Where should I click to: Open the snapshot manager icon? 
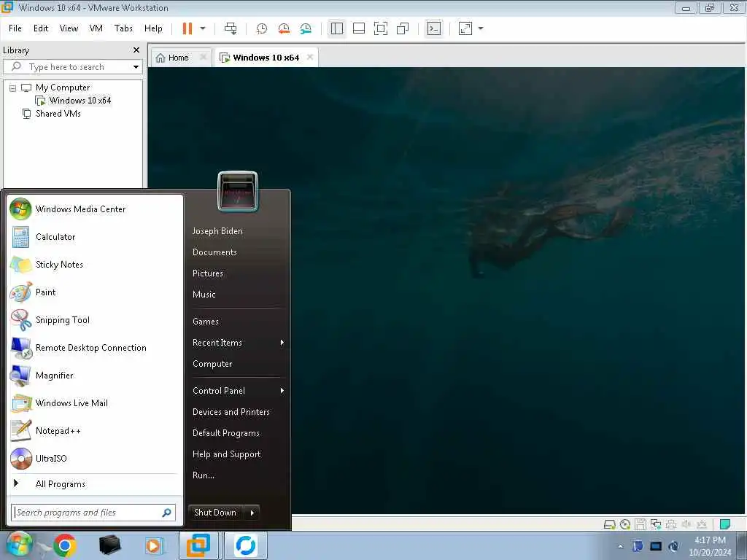306,28
